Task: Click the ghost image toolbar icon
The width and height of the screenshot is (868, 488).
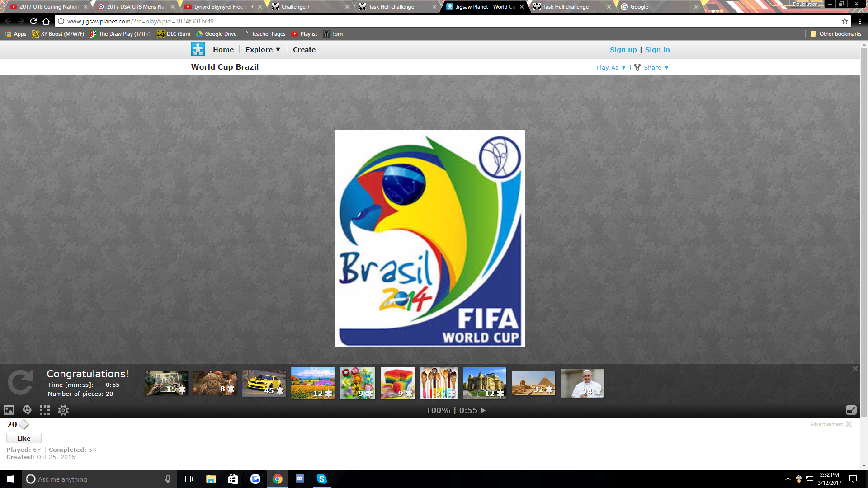Action: pyautogui.click(x=27, y=410)
